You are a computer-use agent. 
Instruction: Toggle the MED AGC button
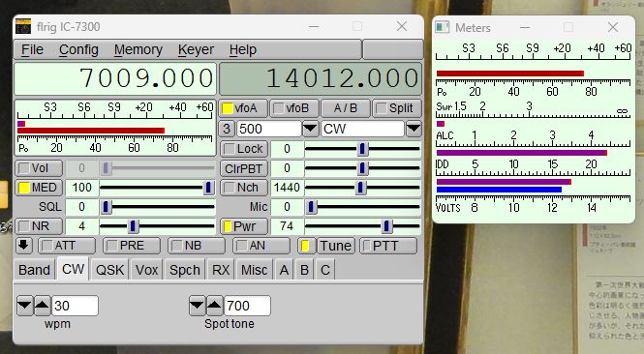tap(39, 188)
